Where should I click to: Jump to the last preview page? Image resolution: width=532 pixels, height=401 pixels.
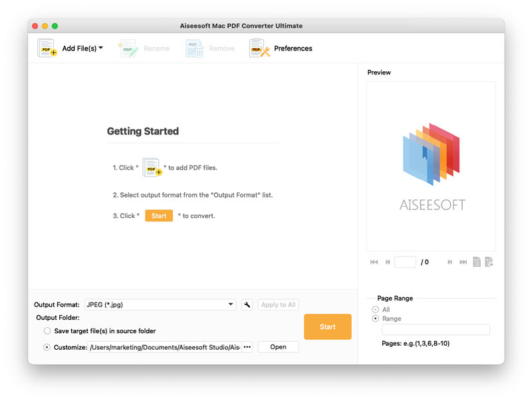coord(463,262)
